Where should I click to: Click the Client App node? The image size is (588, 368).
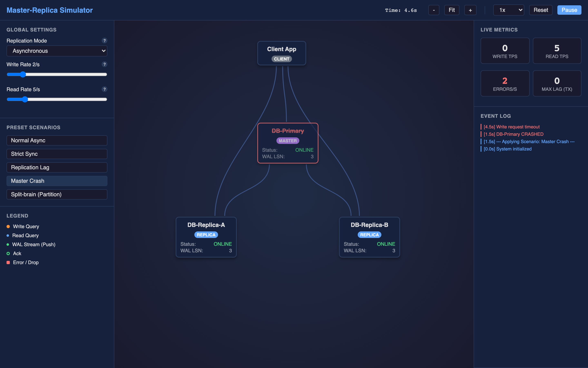282,53
